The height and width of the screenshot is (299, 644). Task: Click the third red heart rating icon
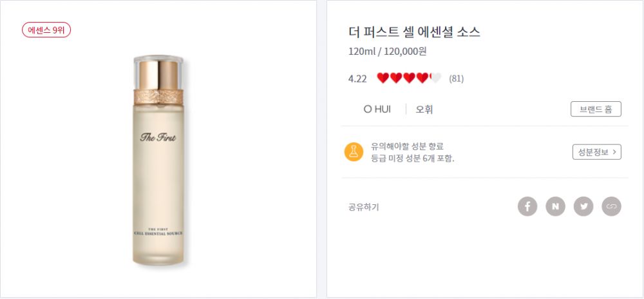409,79
